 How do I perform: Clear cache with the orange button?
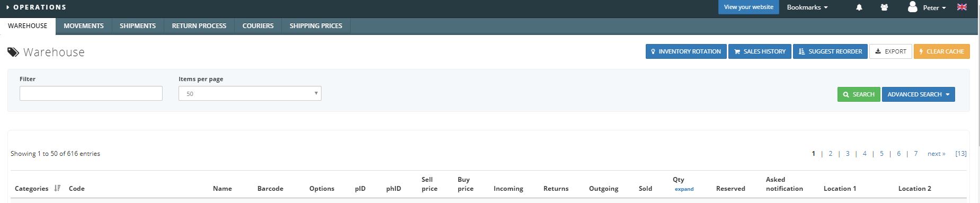click(x=942, y=51)
